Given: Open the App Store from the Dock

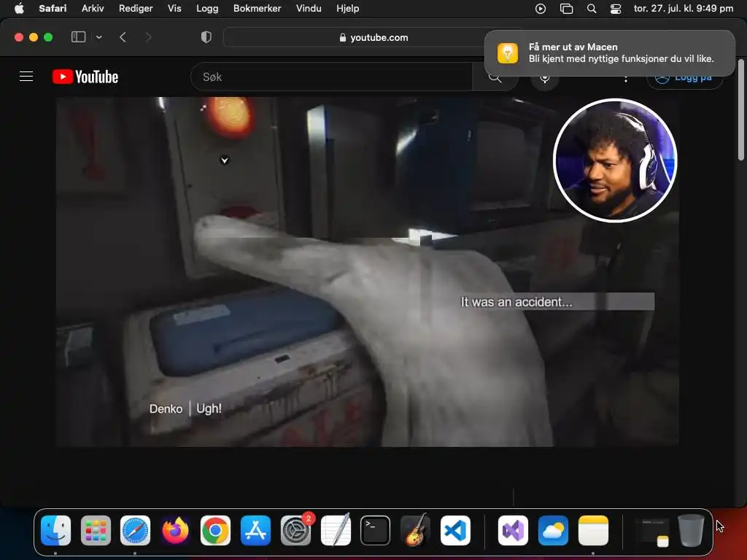Looking at the screenshot, I should tap(255, 531).
